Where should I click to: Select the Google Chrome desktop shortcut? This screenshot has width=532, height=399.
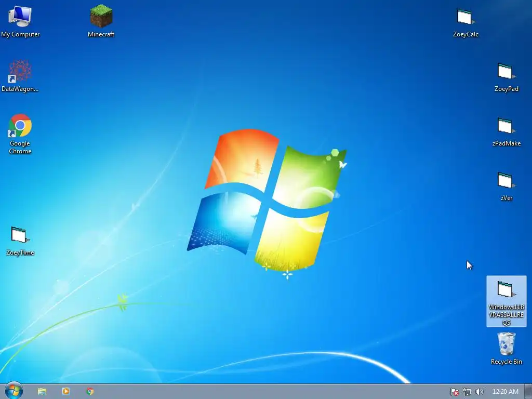(x=20, y=134)
